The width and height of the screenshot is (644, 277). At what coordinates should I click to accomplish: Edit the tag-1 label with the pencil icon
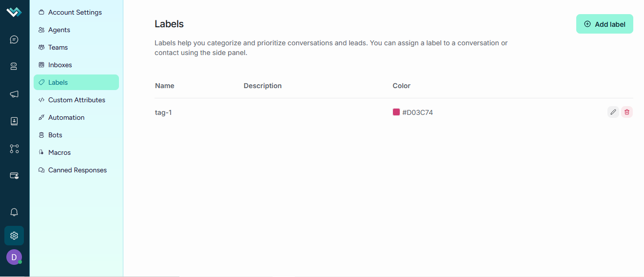[x=613, y=112]
